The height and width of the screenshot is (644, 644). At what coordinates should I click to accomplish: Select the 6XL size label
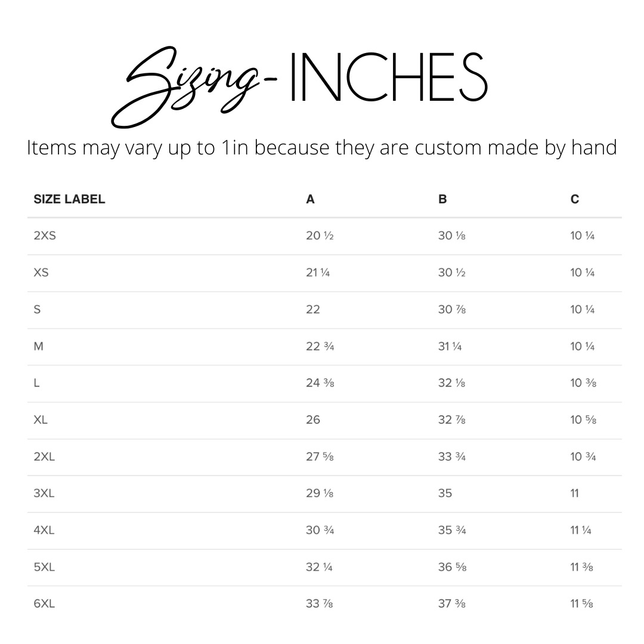pos(44,603)
